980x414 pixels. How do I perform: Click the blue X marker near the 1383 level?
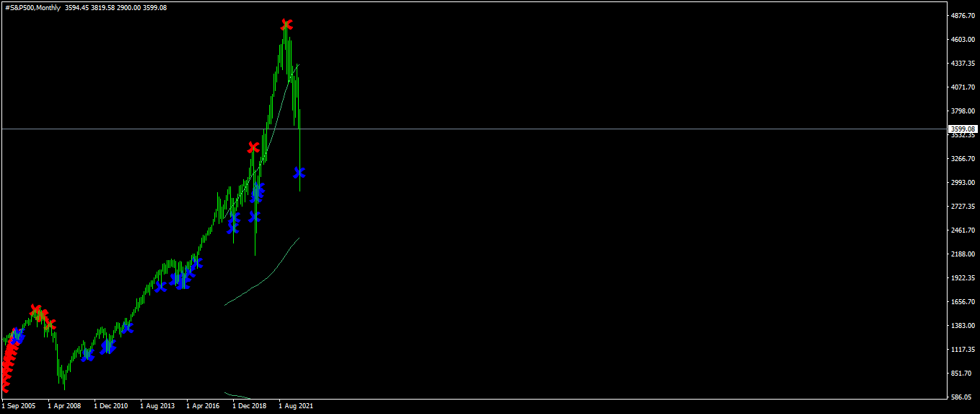pyautogui.click(x=127, y=327)
